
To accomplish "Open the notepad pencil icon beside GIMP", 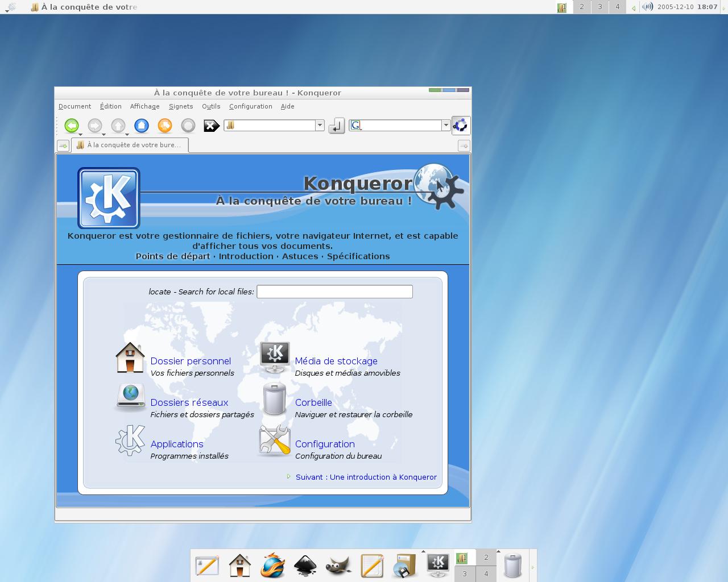I will (x=372, y=566).
